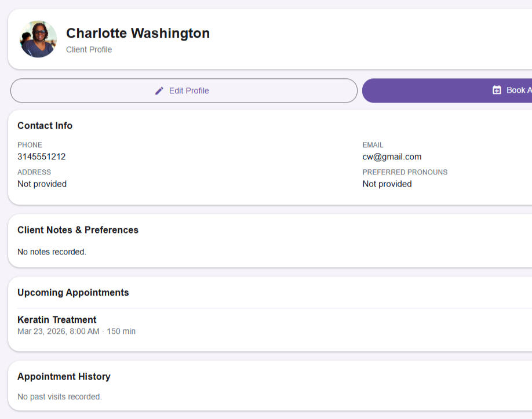Click the purple Book appointment button
532x419 pixels.
pos(447,90)
